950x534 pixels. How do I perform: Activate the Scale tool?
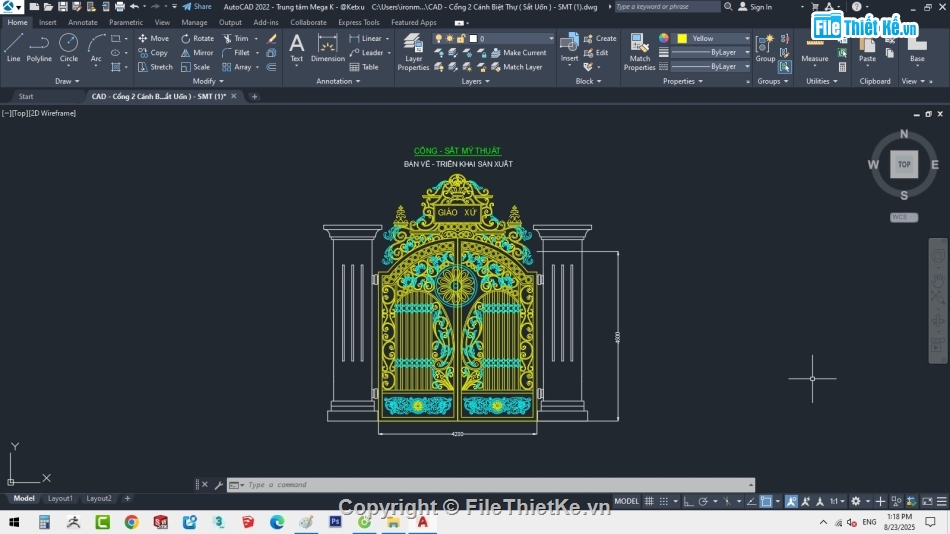click(195, 67)
